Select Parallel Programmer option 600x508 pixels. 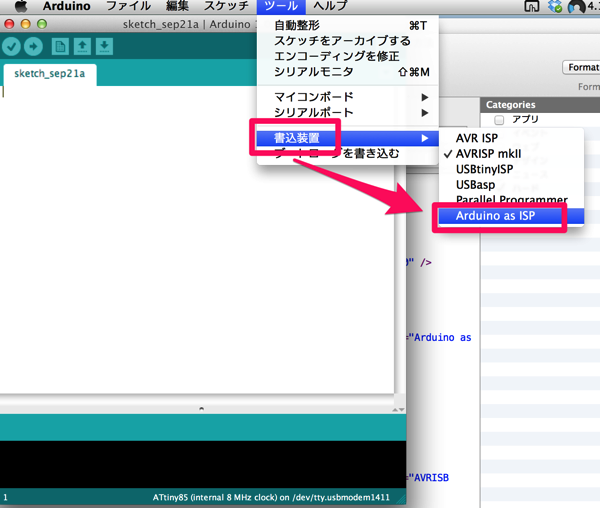(511, 200)
